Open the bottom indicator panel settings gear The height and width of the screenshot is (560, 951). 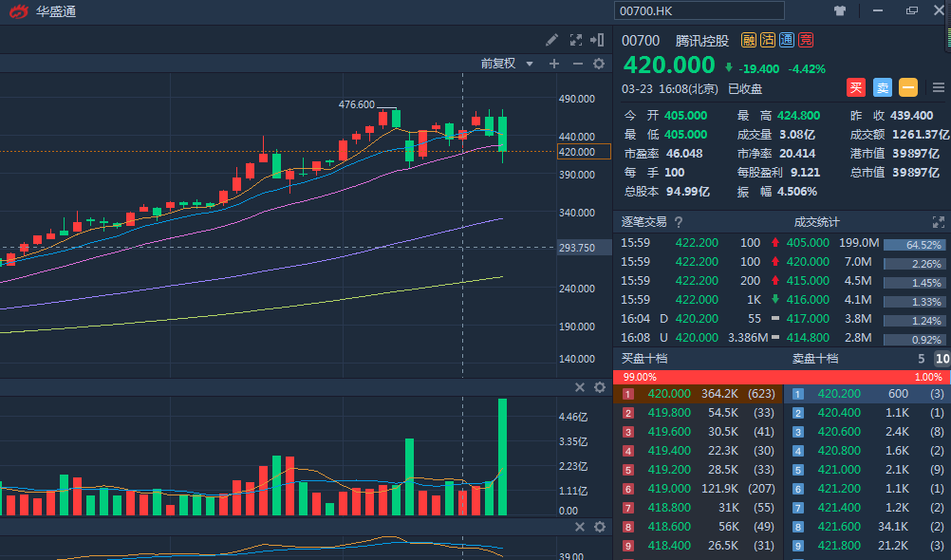click(600, 527)
